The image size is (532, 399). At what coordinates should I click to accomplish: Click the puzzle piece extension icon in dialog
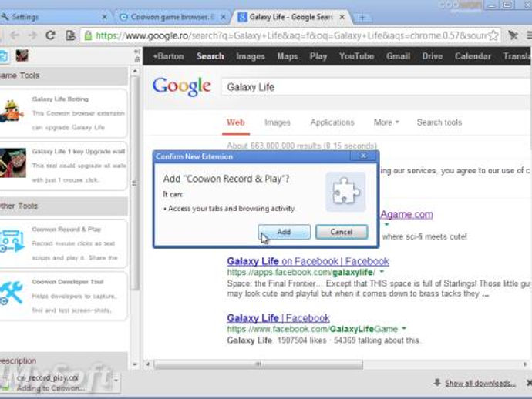[345, 192]
